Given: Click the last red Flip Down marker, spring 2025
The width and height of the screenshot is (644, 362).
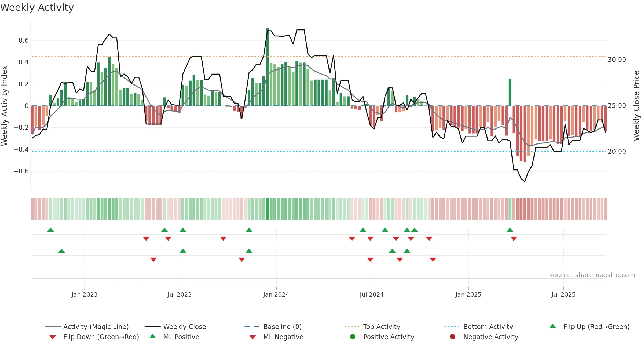Looking at the screenshot, I should click(x=514, y=239).
